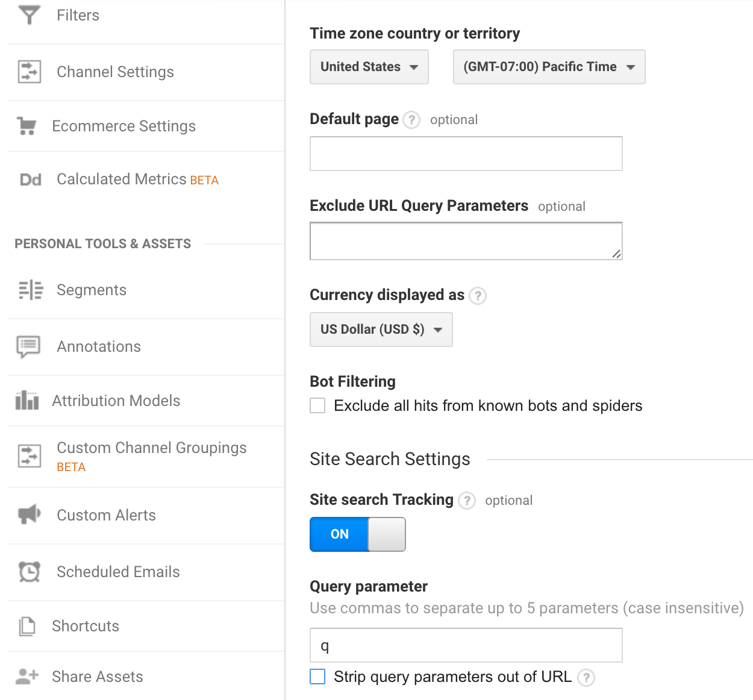Image resolution: width=753 pixels, height=700 pixels.
Task: Check Strip query parameters out of URL
Action: [x=317, y=677]
